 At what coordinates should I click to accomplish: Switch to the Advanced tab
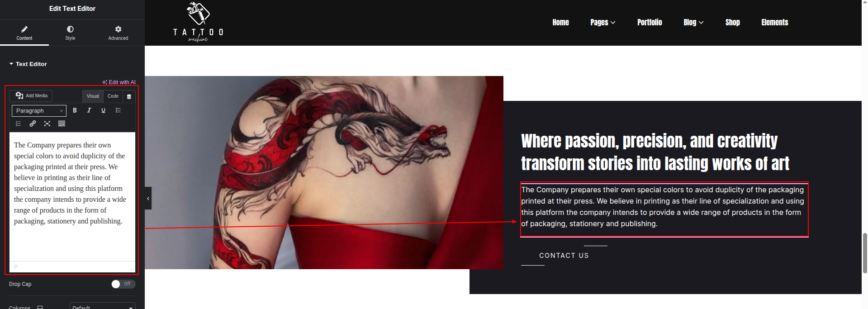[x=118, y=33]
